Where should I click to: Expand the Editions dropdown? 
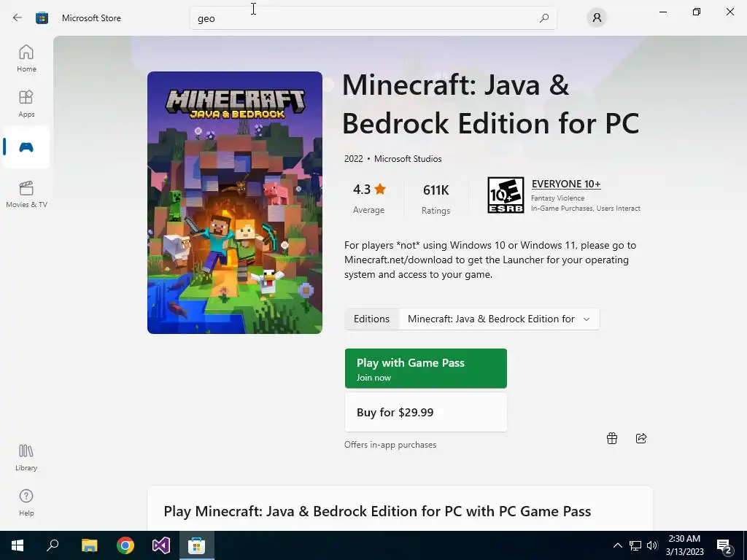tap(499, 319)
